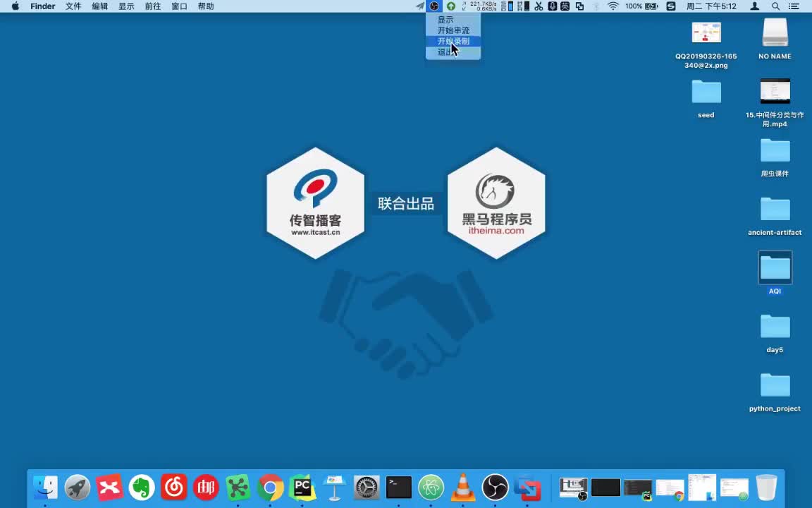Restore minimized Chrome window in the Dock

tap(670, 490)
